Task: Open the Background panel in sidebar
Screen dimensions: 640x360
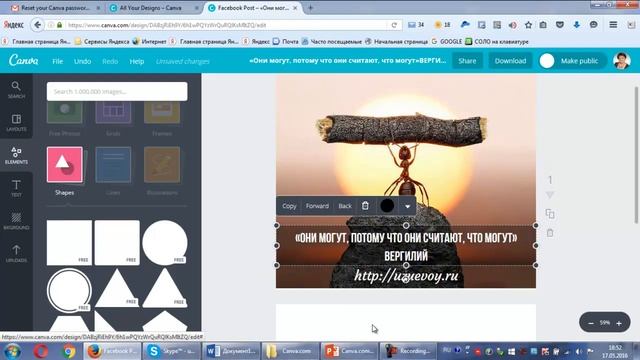Action: tap(16, 221)
